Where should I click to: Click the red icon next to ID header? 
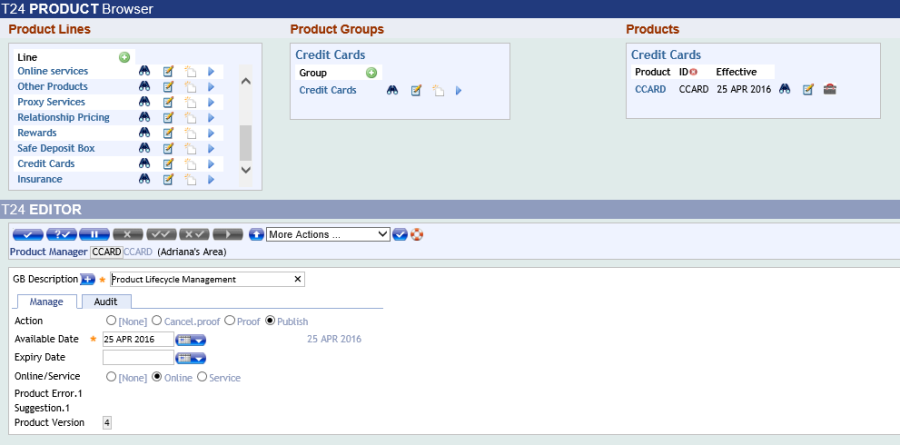(x=693, y=72)
